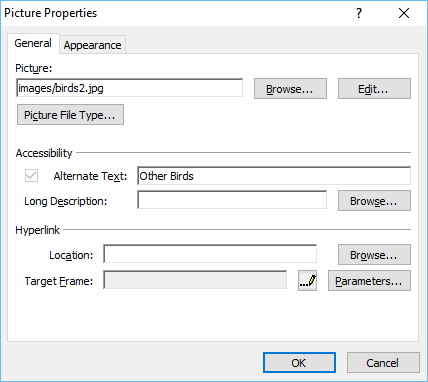Close the Picture Properties dialog with X
428x382 pixels.
click(404, 13)
